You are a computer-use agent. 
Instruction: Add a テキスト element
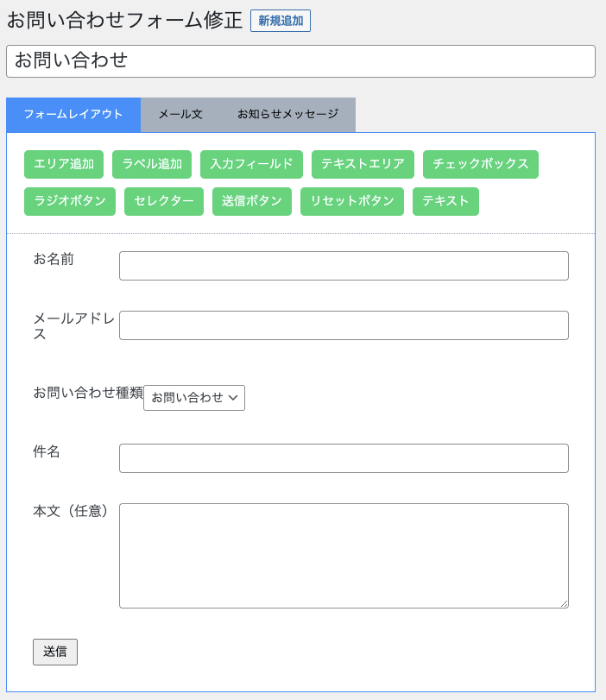445,201
